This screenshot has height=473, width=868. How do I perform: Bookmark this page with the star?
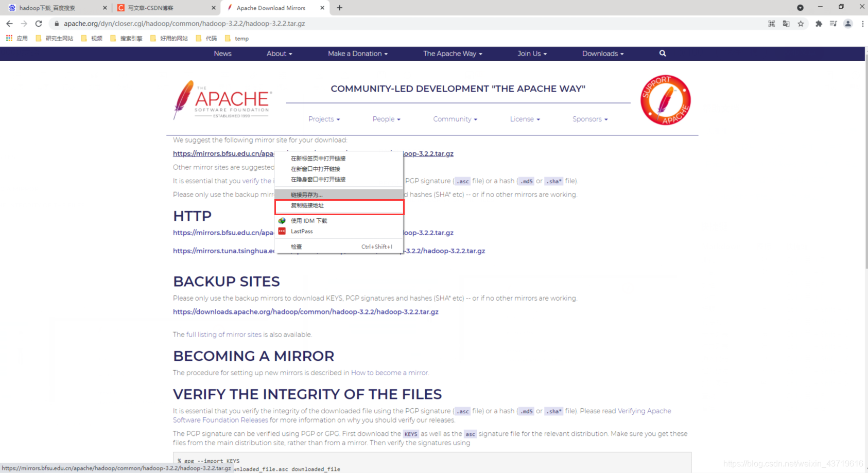(801, 24)
